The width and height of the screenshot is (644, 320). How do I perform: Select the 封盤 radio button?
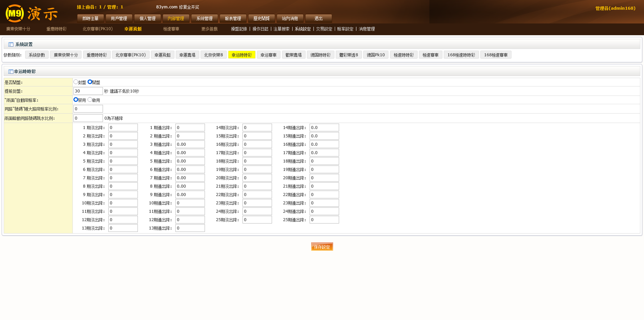click(76, 82)
